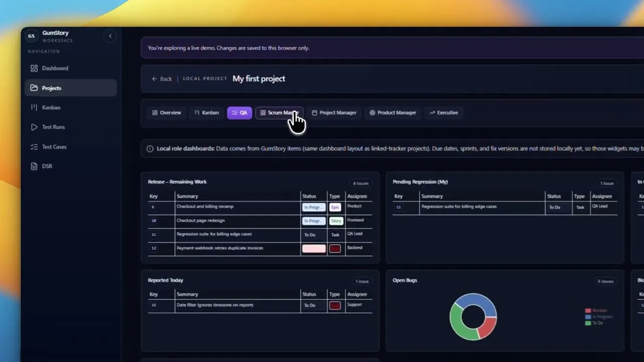Click the "1 issue" count on Reported Today
Image resolution: width=644 pixels, height=362 pixels.
tap(362, 282)
